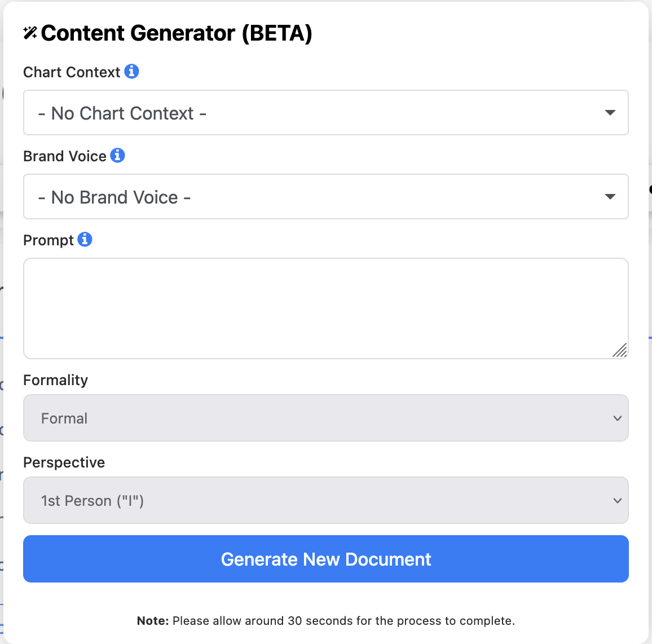Open the Chart Context dropdown
The image size is (652, 644).
pos(325,113)
